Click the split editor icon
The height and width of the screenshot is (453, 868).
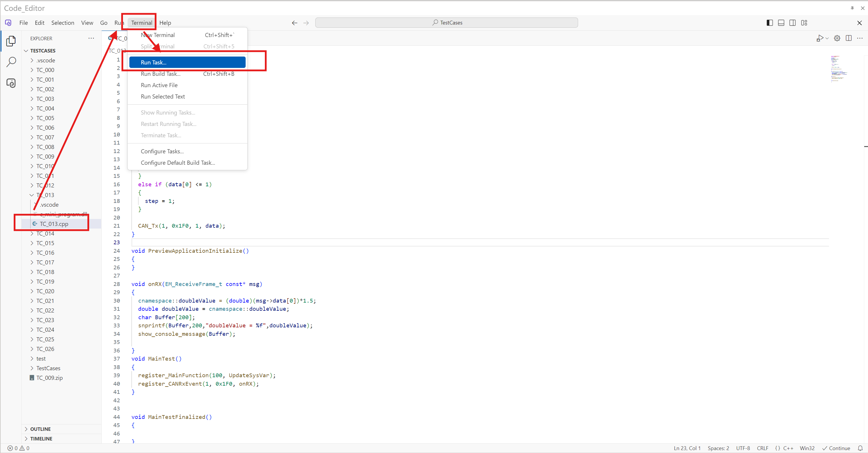[x=848, y=38]
